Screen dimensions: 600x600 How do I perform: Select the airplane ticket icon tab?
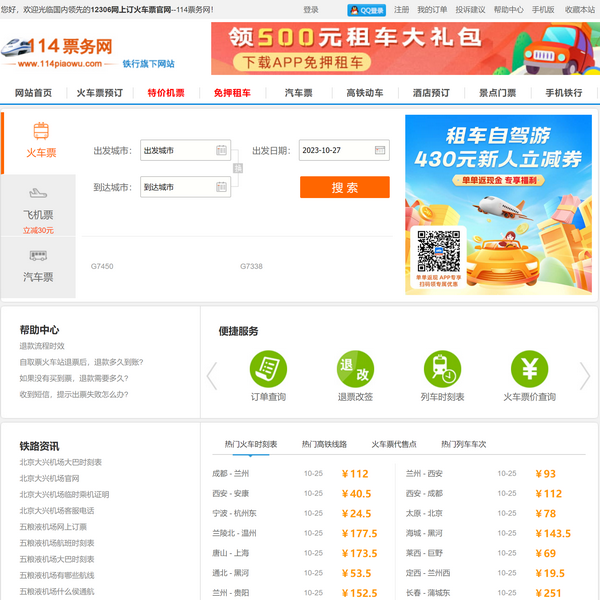(x=38, y=193)
